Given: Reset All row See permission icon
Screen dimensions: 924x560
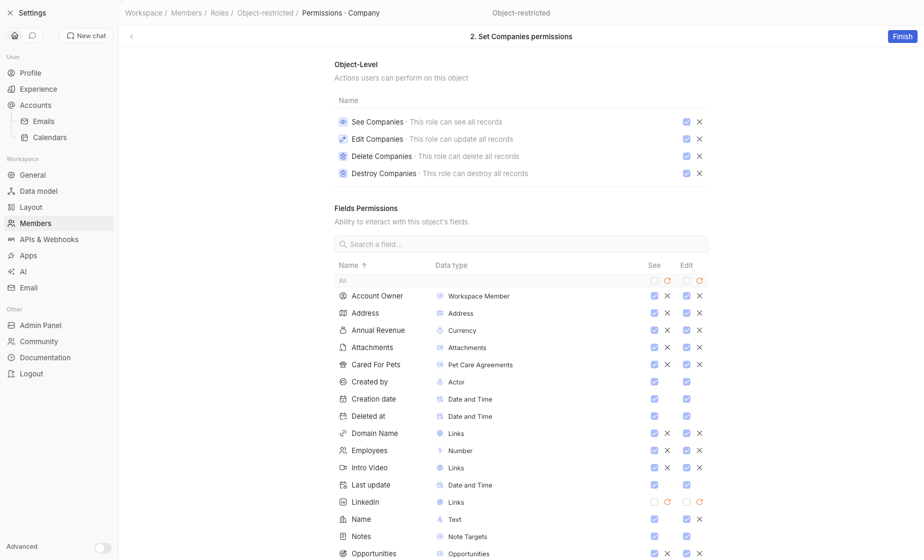Looking at the screenshot, I should point(667,281).
